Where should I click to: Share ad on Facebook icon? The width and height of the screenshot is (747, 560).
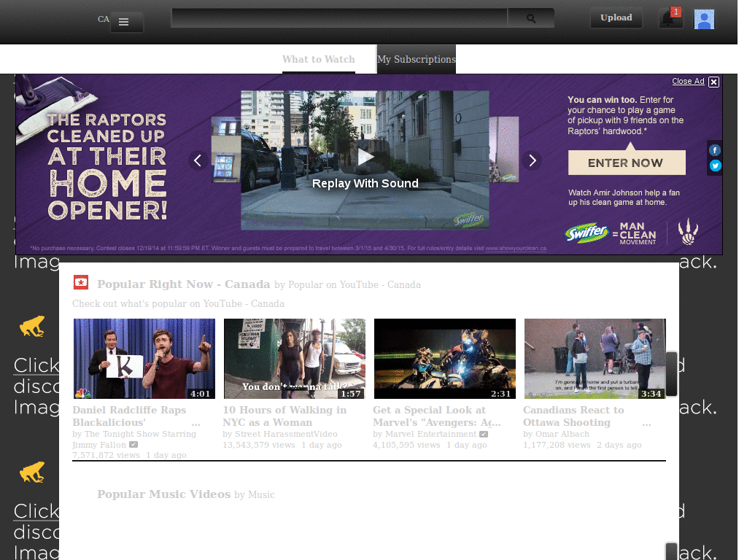(715, 150)
